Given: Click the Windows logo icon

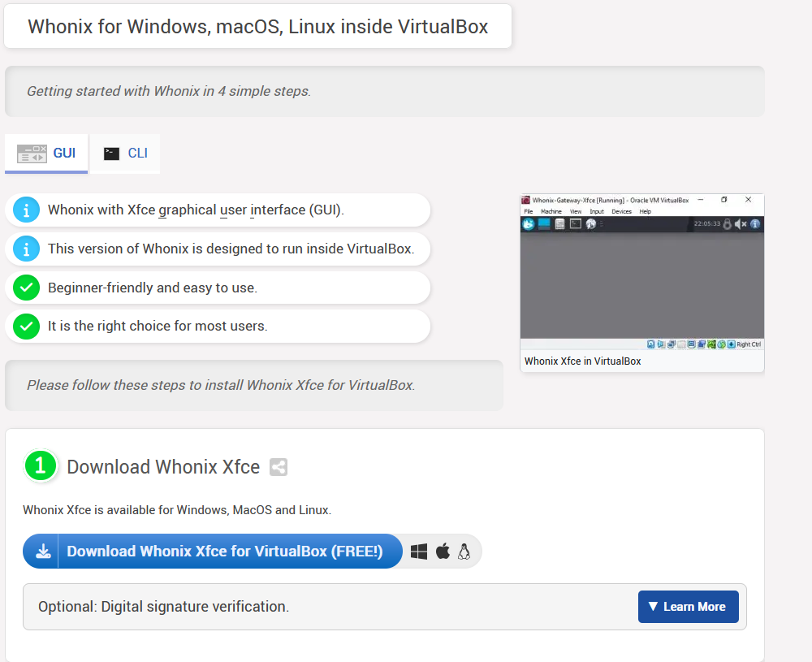Looking at the screenshot, I should (419, 552).
